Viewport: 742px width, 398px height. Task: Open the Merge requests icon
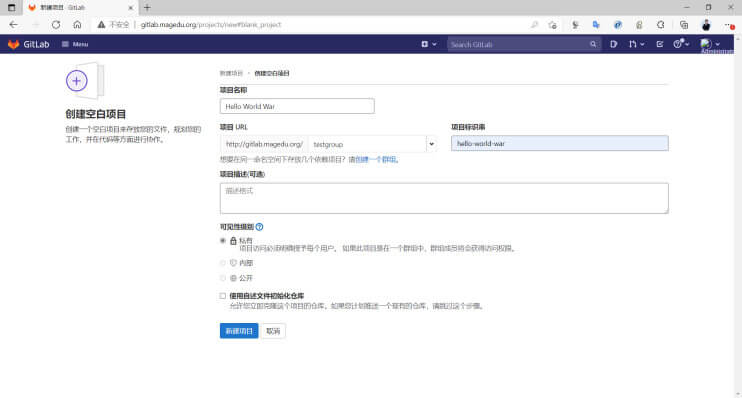633,44
